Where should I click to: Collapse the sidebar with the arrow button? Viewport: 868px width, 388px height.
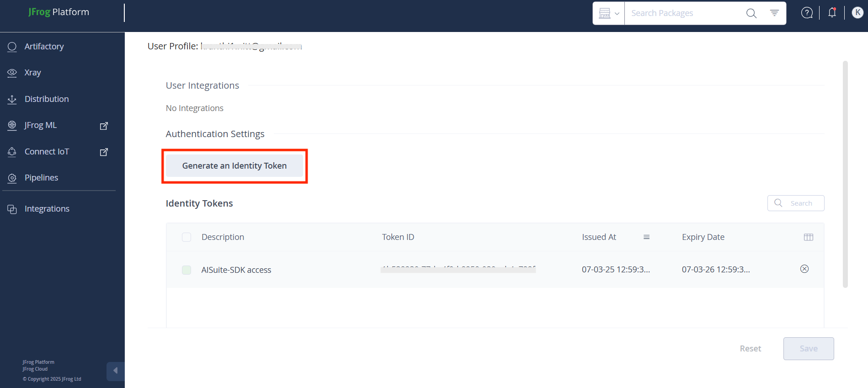click(116, 371)
